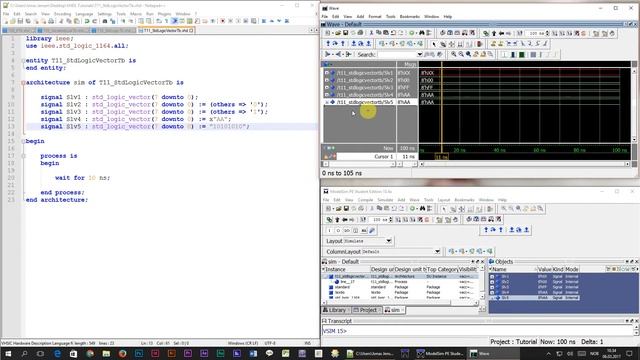Select Slv5 signal row in Wave pane

tap(371, 102)
